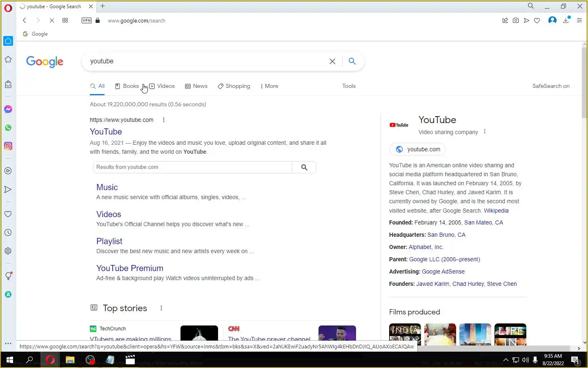Open green 'a' sidebar app icon
The image size is (588, 368).
point(8,294)
